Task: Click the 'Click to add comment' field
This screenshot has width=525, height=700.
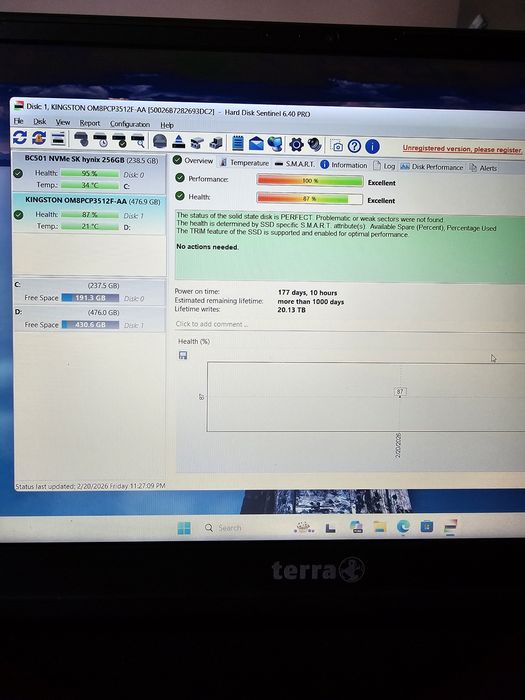Action: point(212,324)
